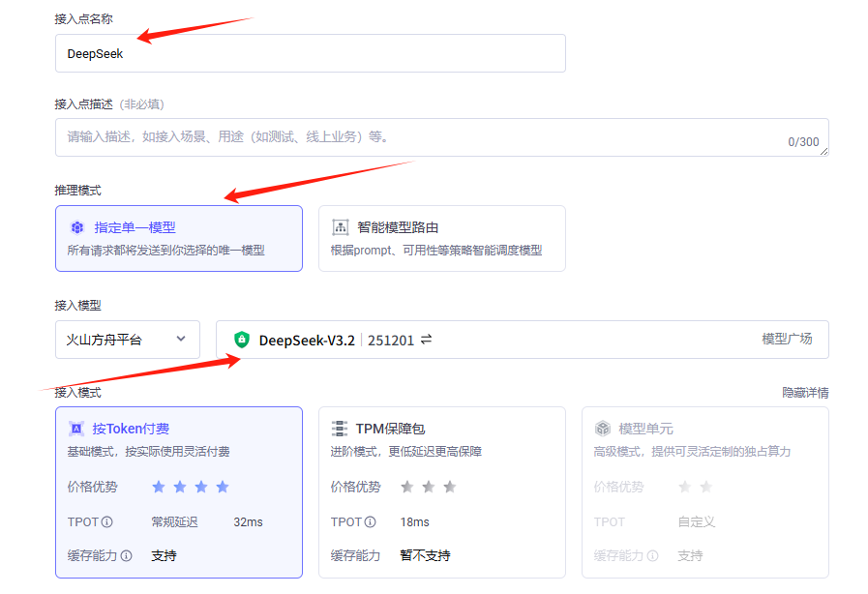The height and width of the screenshot is (594, 868).
Task: Click info icon next to TPOT in TPM保障包 card
Action: pos(371,522)
